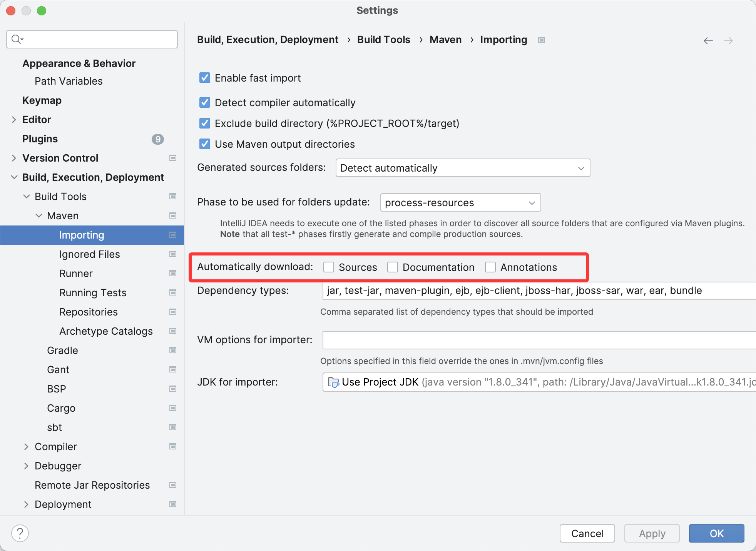756x551 pixels.
Task: Click the VM options for importer field
Action: (539, 340)
